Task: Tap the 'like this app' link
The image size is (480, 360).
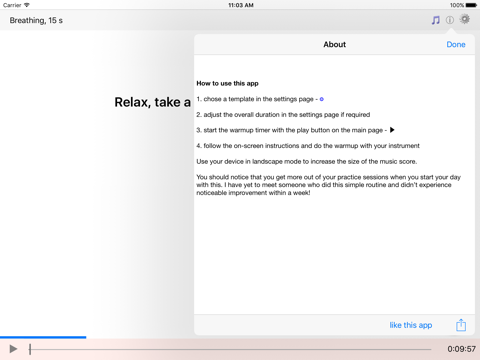Action: [411, 325]
